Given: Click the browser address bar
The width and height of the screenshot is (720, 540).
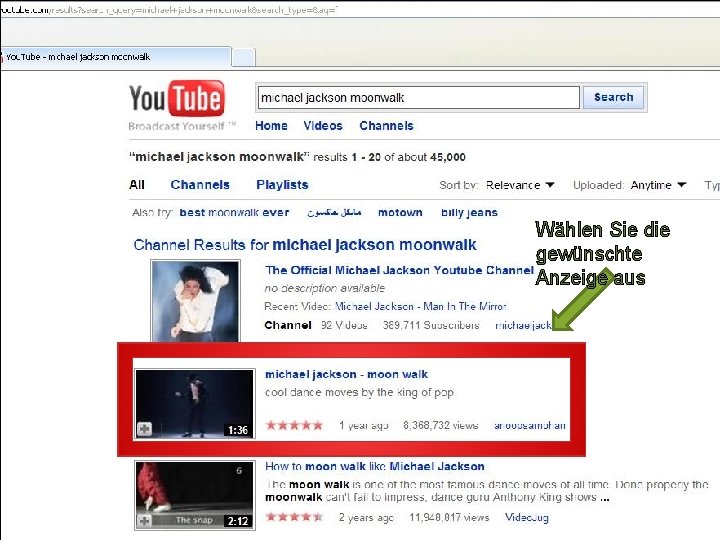Looking at the screenshot, I should pos(360,9).
